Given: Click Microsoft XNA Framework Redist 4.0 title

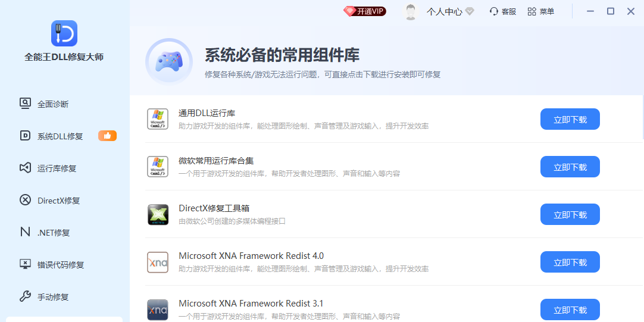Looking at the screenshot, I should click(x=251, y=256).
